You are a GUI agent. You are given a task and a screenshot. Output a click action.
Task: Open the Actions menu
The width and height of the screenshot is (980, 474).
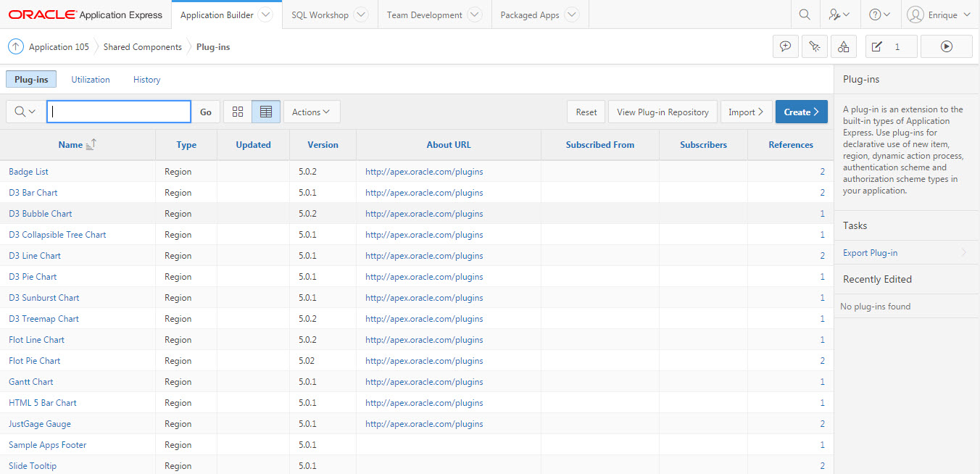(x=311, y=112)
